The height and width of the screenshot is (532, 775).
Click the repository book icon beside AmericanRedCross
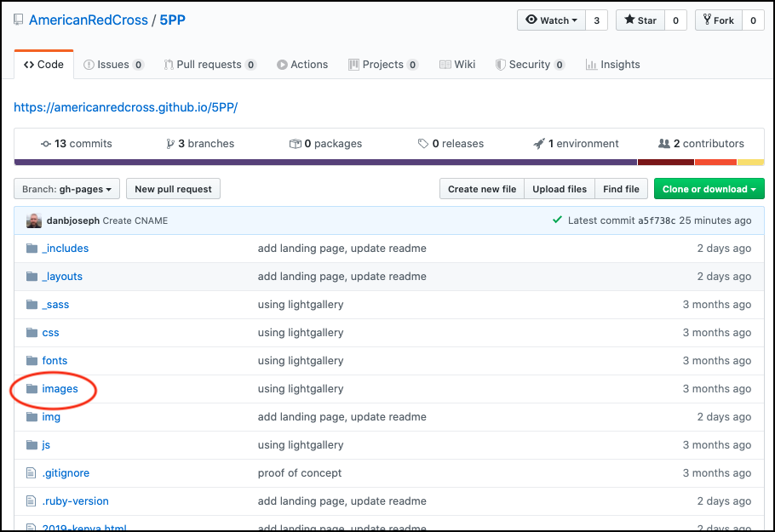pos(18,20)
